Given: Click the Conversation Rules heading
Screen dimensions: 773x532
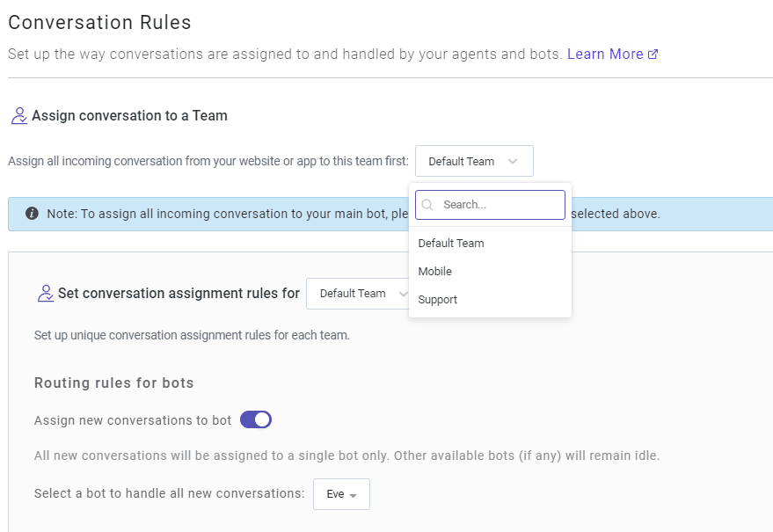Looking at the screenshot, I should click(99, 23).
